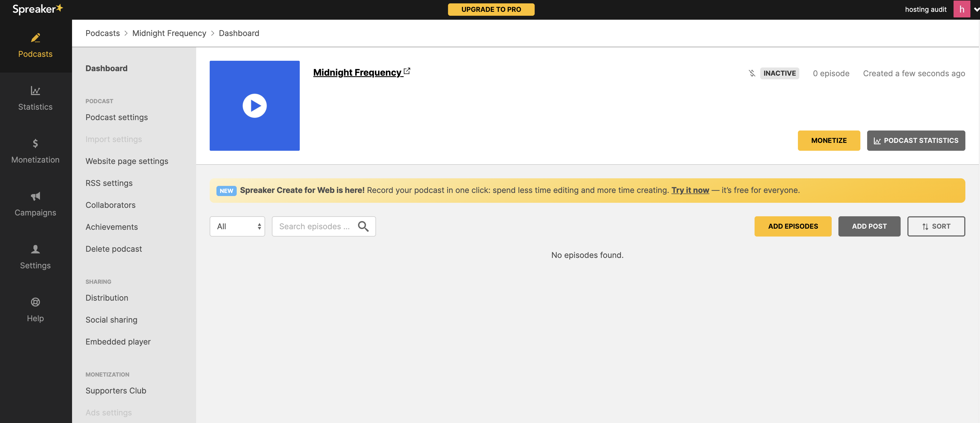Open Ads settings
The image size is (980, 423).
pos(108,413)
